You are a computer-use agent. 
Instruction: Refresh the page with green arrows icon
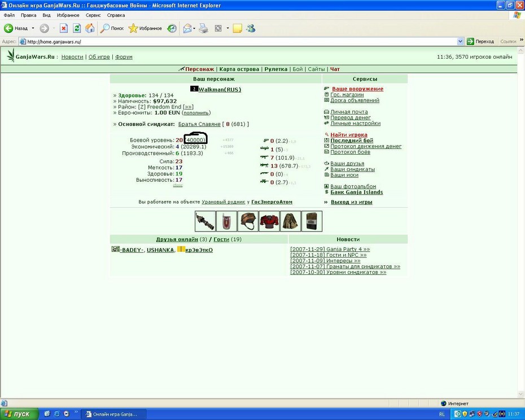77,28
